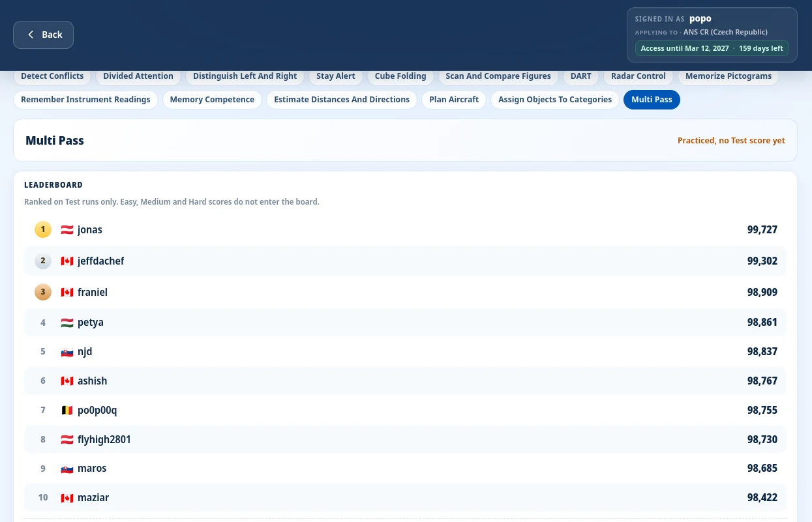Image resolution: width=812 pixels, height=522 pixels.
Task: Click rank number 10
Action: (43, 497)
